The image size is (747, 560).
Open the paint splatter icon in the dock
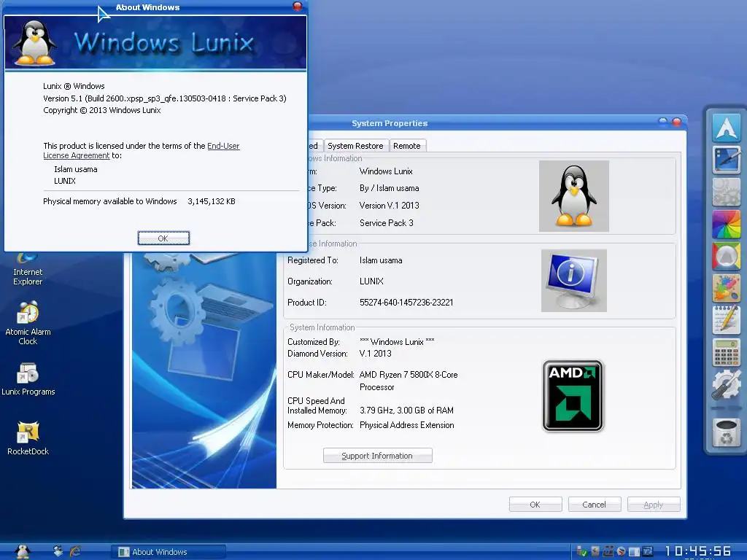tap(727, 288)
